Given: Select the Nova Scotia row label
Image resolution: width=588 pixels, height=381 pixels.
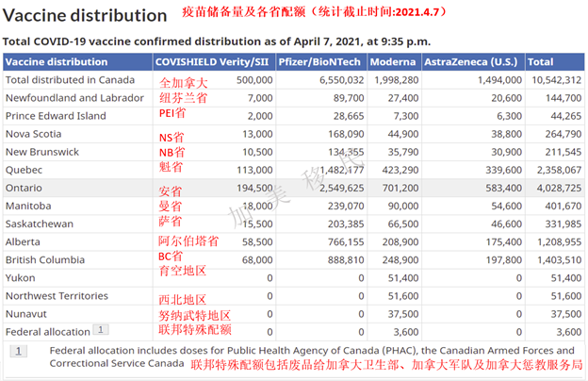Looking at the screenshot, I should (x=33, y=134).
